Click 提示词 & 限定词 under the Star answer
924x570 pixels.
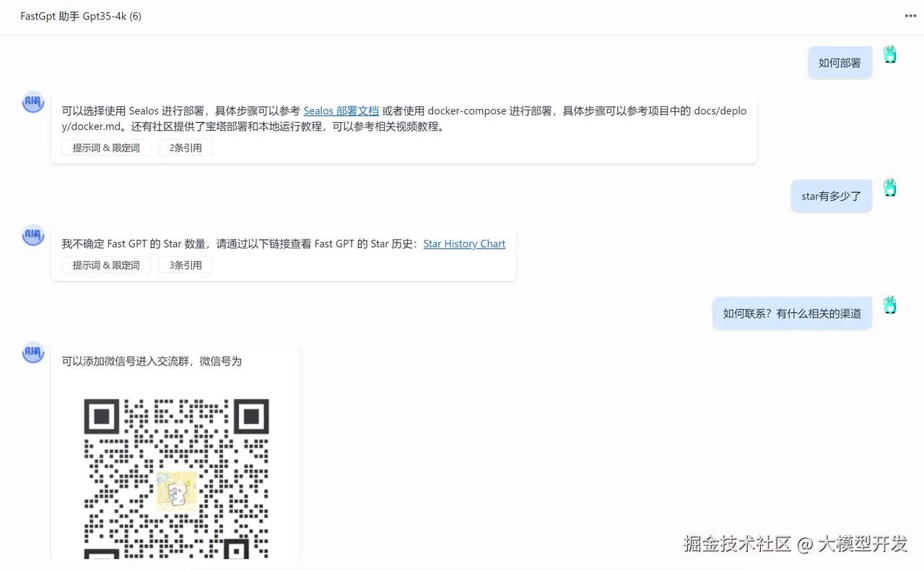105,264
